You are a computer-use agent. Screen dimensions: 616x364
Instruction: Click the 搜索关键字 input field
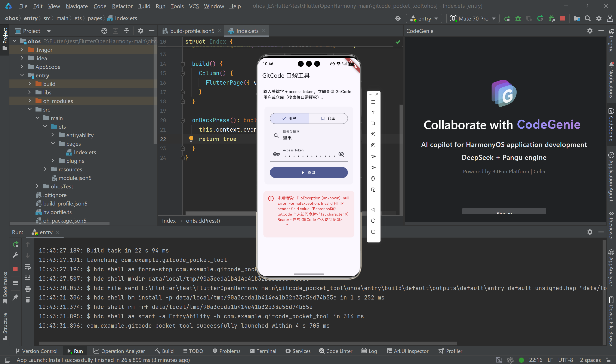pyautogui.click(x=312, y=138)
